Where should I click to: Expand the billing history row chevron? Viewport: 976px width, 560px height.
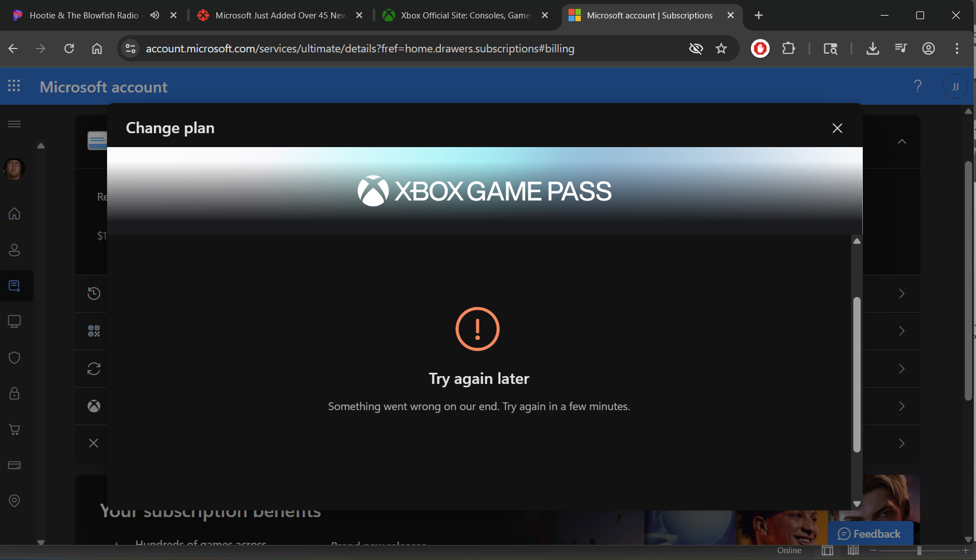[x=902, y=294]
